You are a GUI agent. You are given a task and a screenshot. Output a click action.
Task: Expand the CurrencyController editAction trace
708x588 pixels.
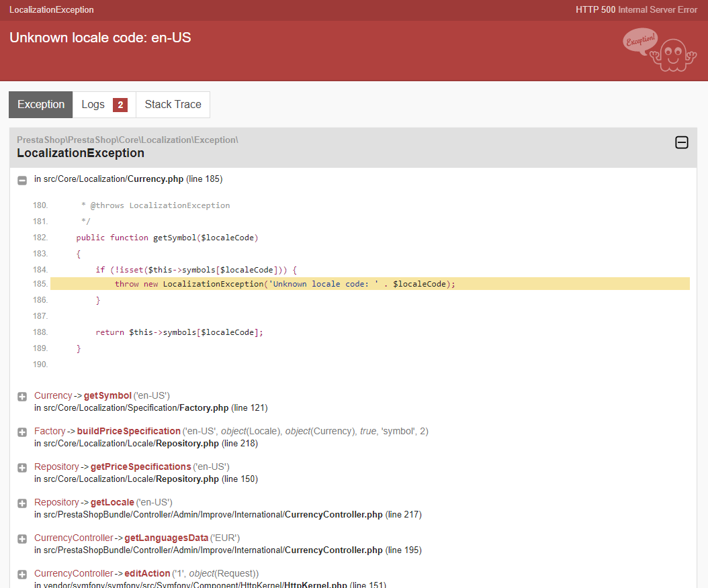[x=22, y=575]
